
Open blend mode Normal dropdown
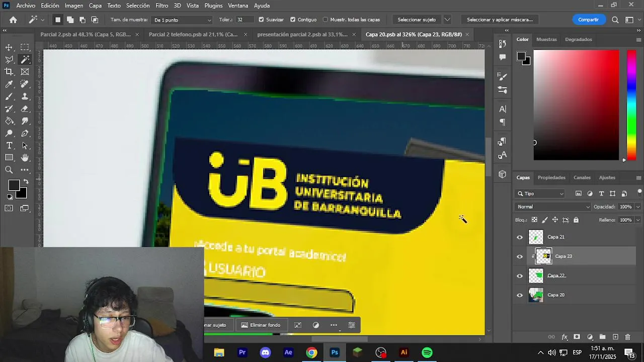coord(553,207)
